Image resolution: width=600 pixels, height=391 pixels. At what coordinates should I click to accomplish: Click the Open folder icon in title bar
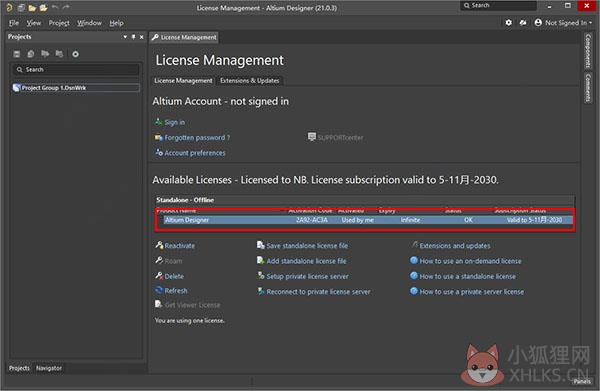pyautogui.click(x=32, y=8)
